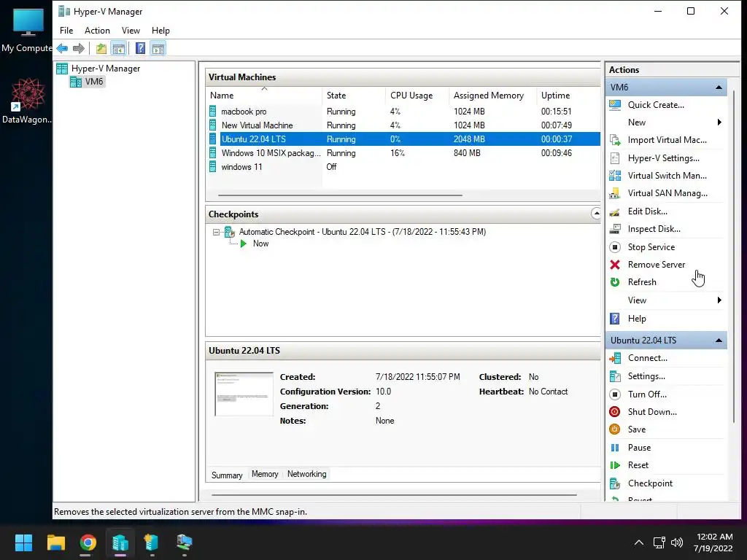Switch to the Networking tab

tap(307, 474)
